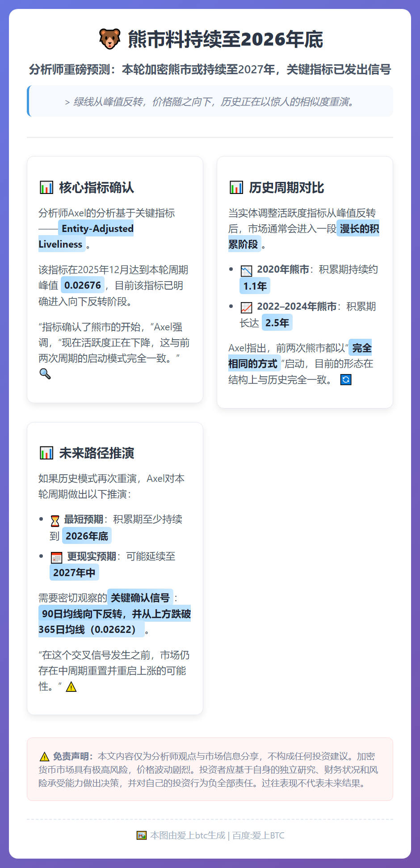Click the bar chart icon beside 未来路径推演
The width and height of the screenshot is (420, 868).
click(46, 453)
